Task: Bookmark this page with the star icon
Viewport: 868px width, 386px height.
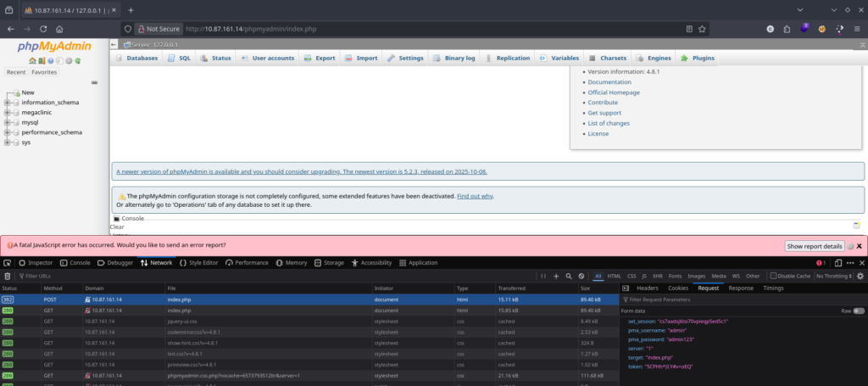Action: pyautogui.click(x=702, y=28)
